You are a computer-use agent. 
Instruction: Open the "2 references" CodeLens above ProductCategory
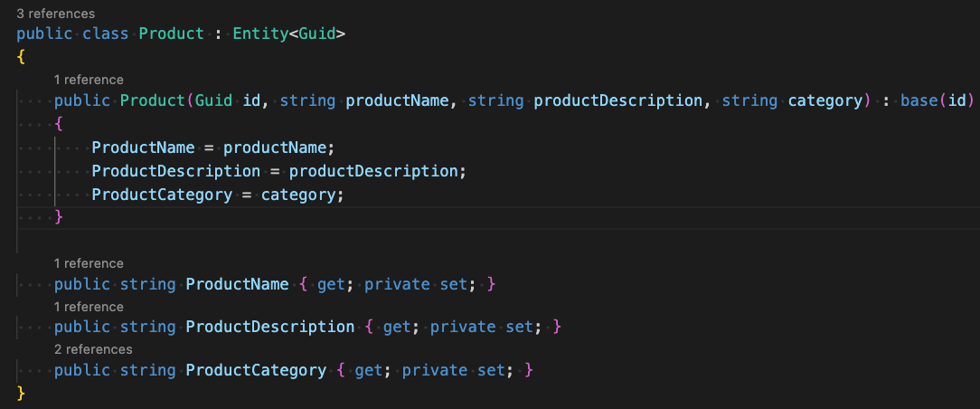pyautogui.click(x=92, y=349)
